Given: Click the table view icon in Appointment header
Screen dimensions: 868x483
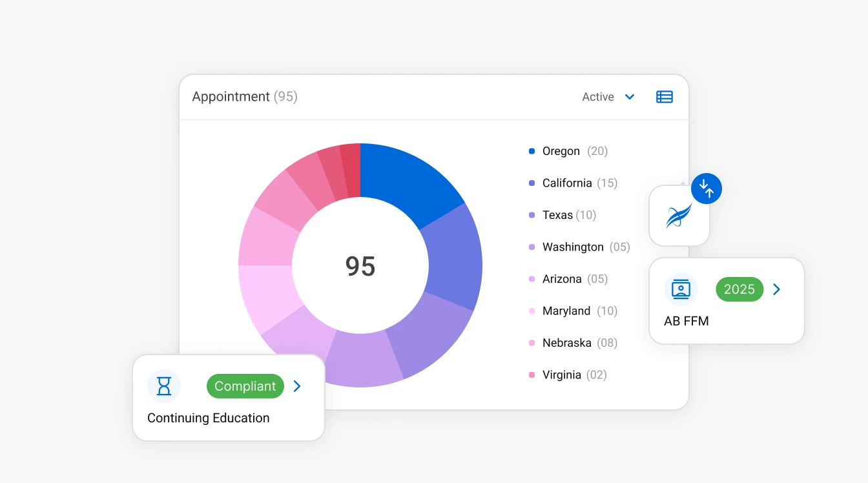Looking at the screenshot, I should [x=665, y=97].
